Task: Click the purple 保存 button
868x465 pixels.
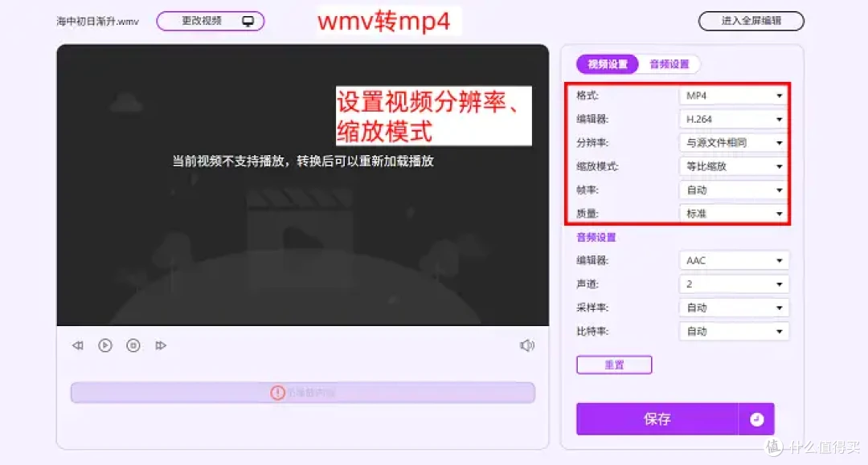Action: [657, 419]
